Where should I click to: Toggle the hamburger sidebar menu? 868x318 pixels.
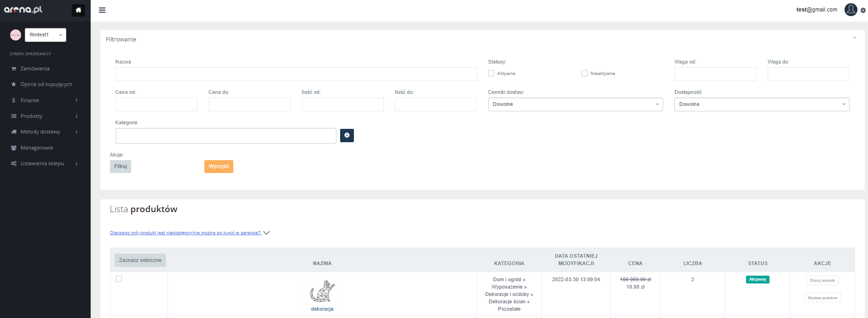[102, 10]
